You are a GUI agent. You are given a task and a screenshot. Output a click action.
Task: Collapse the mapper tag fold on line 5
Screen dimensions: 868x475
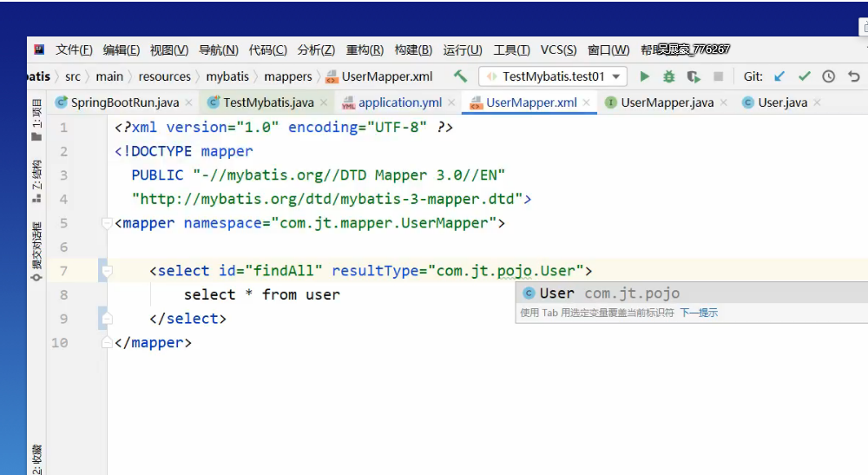107,223
